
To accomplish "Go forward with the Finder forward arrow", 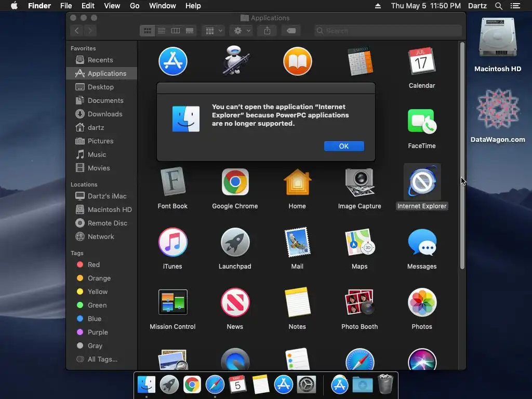I will point(90,31).
